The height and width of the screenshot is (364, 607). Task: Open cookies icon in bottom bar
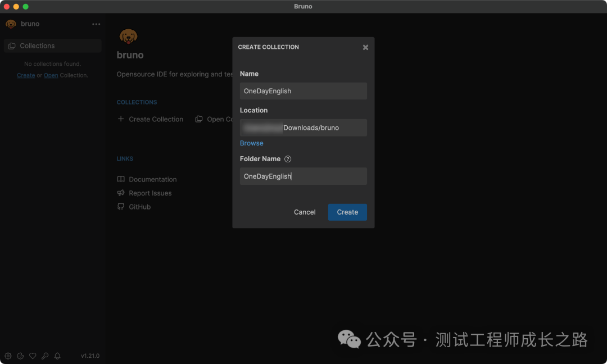click(x=21, y=356)
